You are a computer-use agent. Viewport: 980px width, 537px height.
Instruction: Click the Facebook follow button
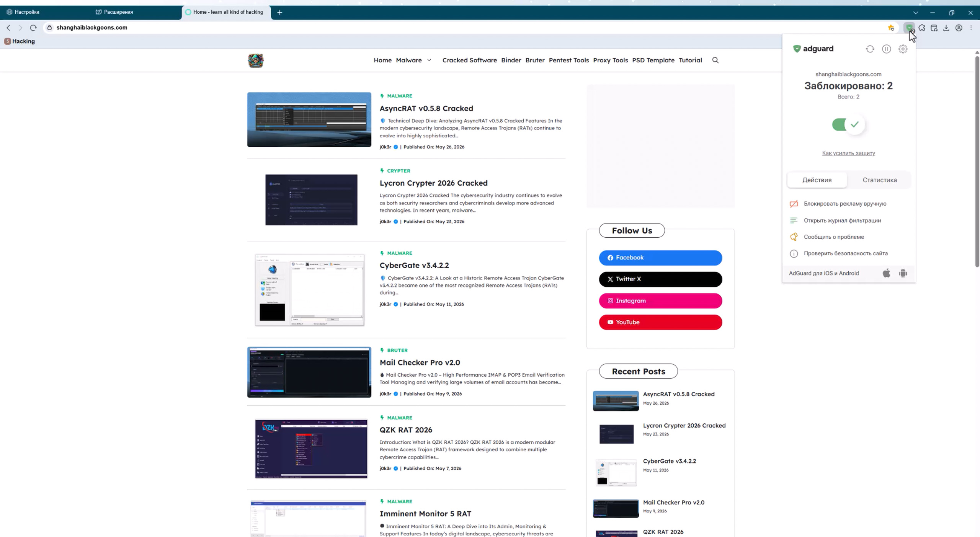[x=660, y=258]
